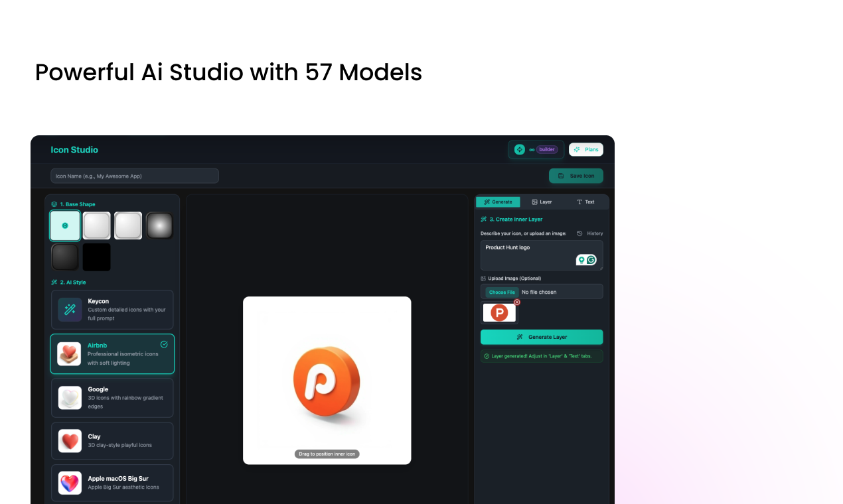Image resolution: width=843 pixels, height=504 pixels.
Task: Choose the second white glossy base shape
Action: 96,225
